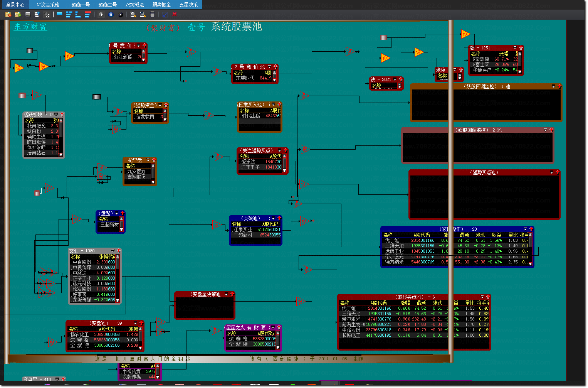Start the strategy with the play button
Image resolution: width=588 pixels, height=388 pixels.
tap(101, 14)
